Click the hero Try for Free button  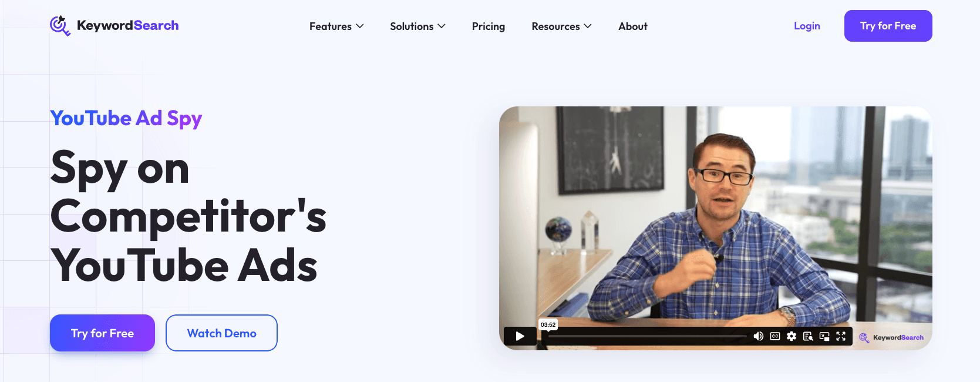point(102,333)
